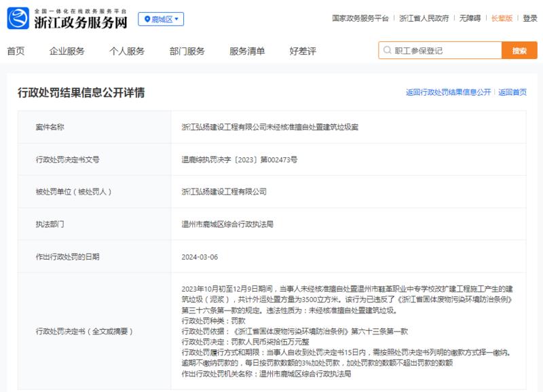Enable 无障碍 accessibility mode

pyautogui.click(x=470, y=18)
